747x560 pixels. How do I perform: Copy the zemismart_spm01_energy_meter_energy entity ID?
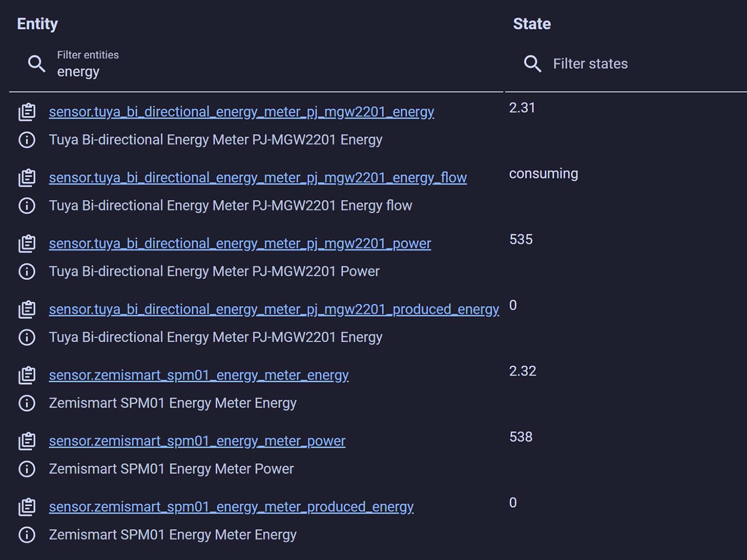pyautogui.click(x=27, y=375)
